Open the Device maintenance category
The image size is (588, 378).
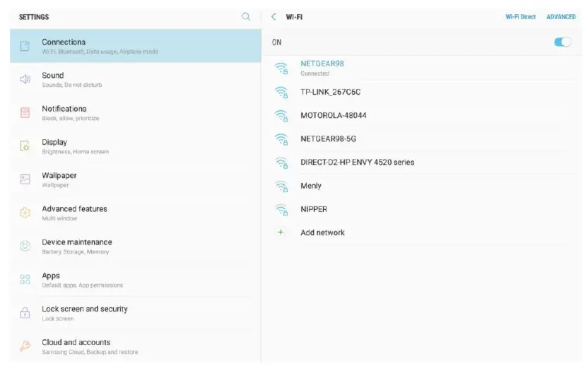[x=136, y=247]
